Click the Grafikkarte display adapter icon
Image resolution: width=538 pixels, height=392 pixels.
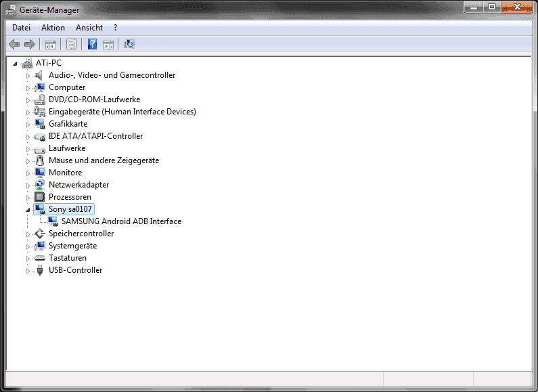(x=40, y=124)
